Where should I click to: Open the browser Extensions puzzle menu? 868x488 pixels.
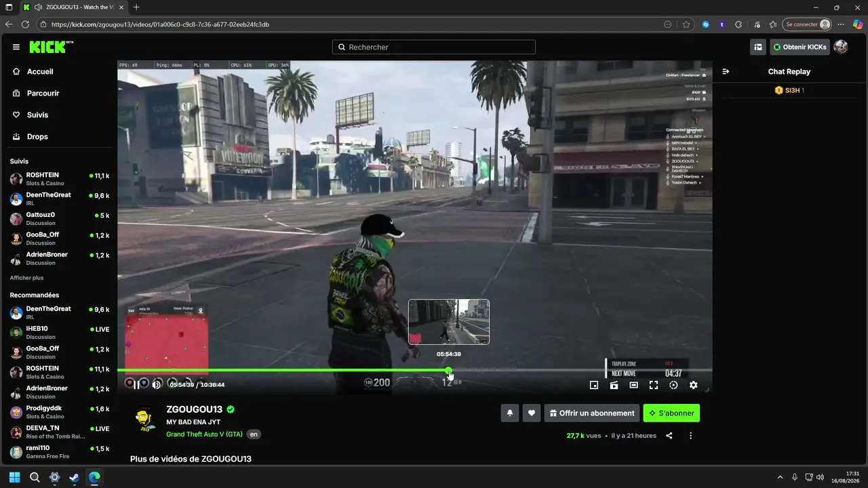(738, 24)
